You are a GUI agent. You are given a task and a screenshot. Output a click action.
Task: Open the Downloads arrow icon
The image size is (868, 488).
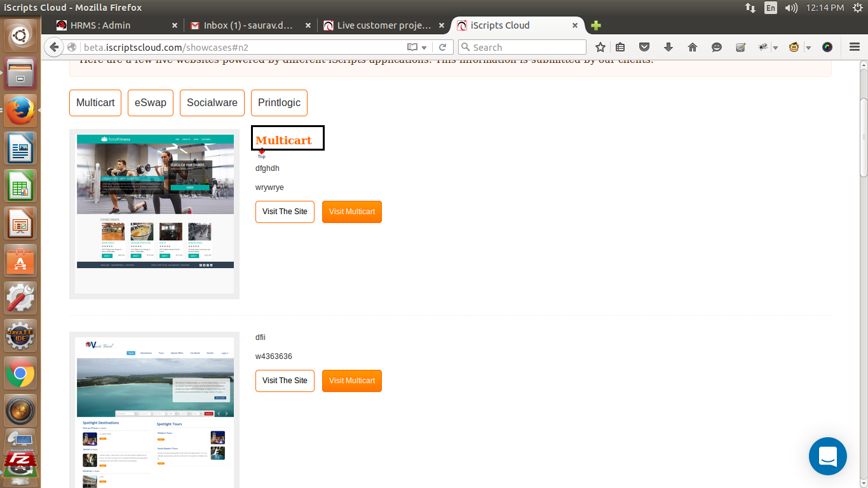[x=668, y=47]
